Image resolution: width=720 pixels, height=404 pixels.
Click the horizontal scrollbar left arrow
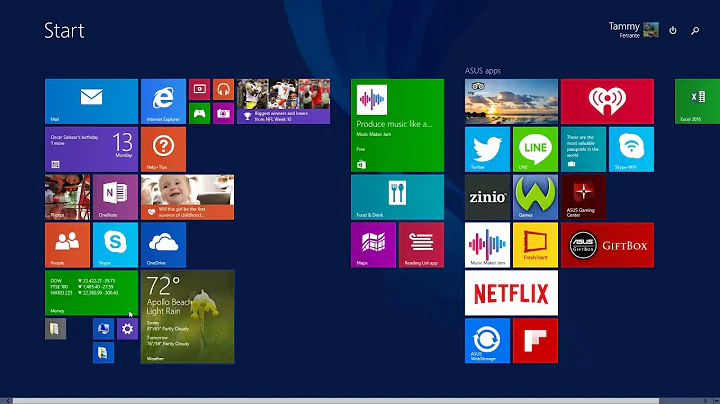[7, 401]
